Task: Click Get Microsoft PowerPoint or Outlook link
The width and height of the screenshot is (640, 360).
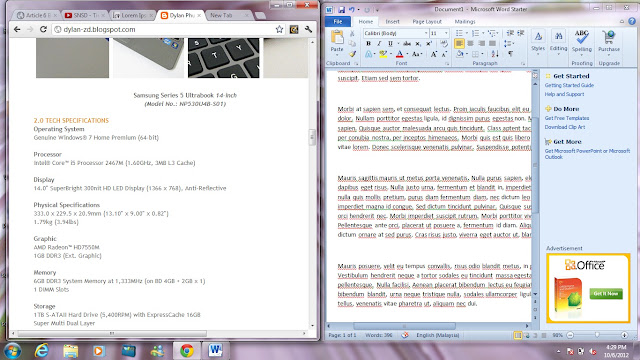Action: click(x=587, y=154)
